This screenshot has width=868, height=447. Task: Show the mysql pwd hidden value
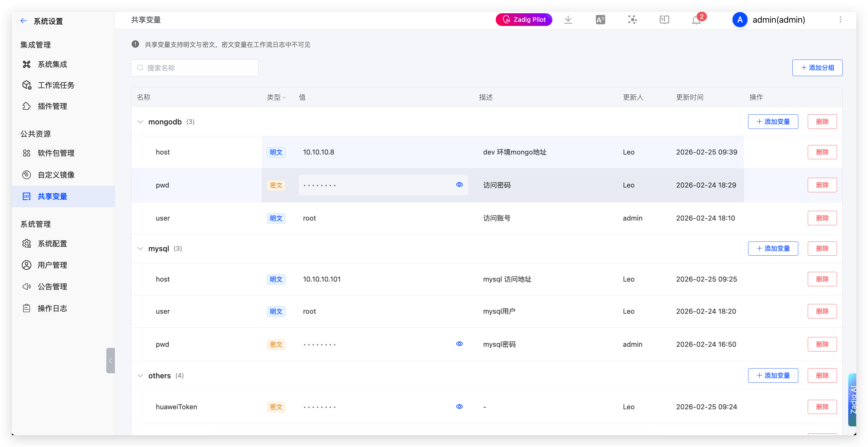459,344
